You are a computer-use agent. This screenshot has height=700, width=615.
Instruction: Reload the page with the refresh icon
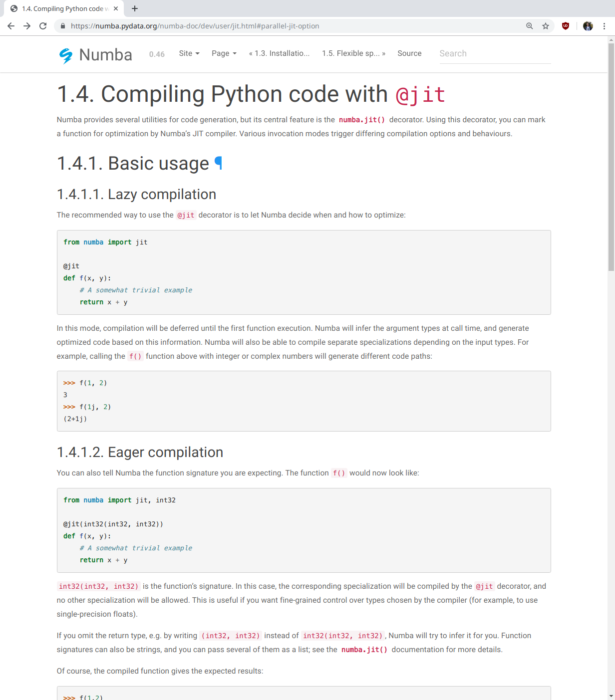43,26
